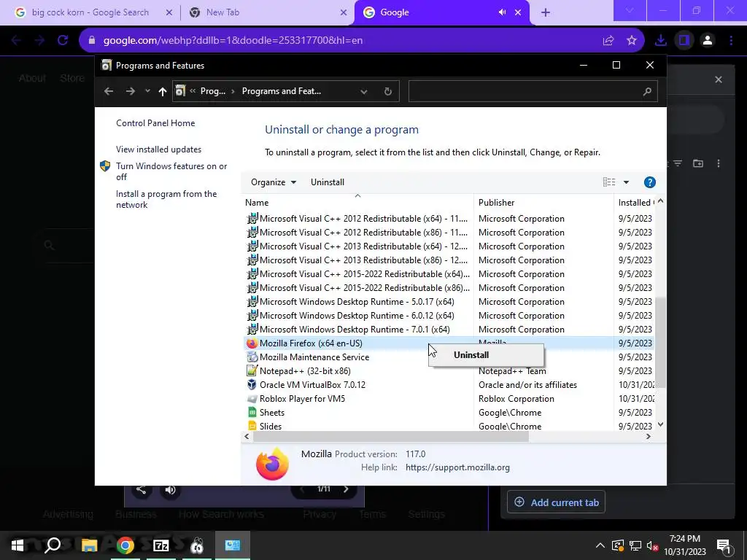Refresh the Programs and Features list

click(388, 91)
